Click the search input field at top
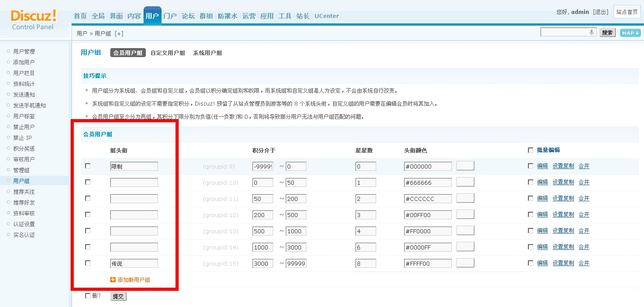 [568, 32]
